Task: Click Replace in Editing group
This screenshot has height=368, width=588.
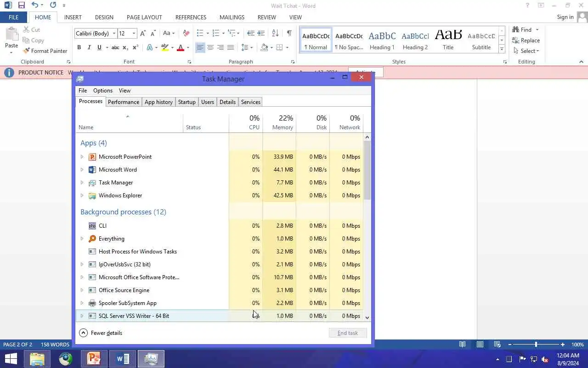Action: tap(526, 40)
